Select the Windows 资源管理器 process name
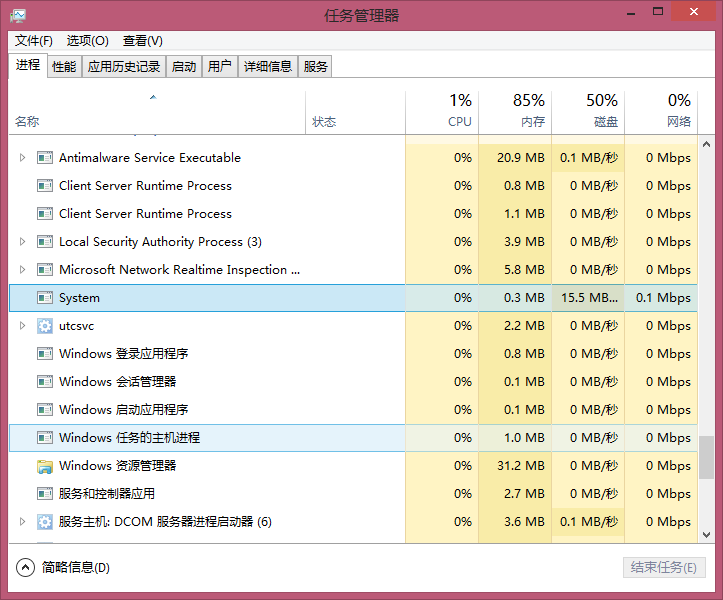The width and height of the screenshot is (723, 600). point(118,466)
